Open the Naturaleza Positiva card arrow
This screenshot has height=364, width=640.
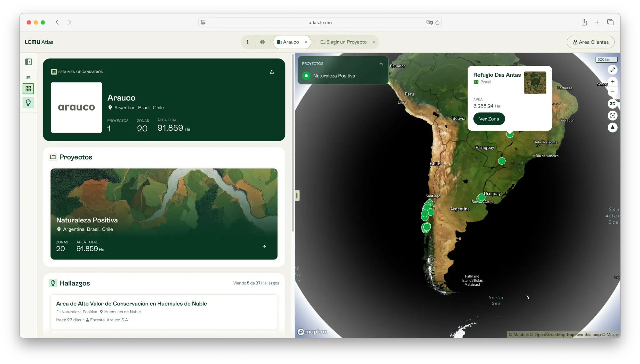pyautogui.click(x=264, y=246)
